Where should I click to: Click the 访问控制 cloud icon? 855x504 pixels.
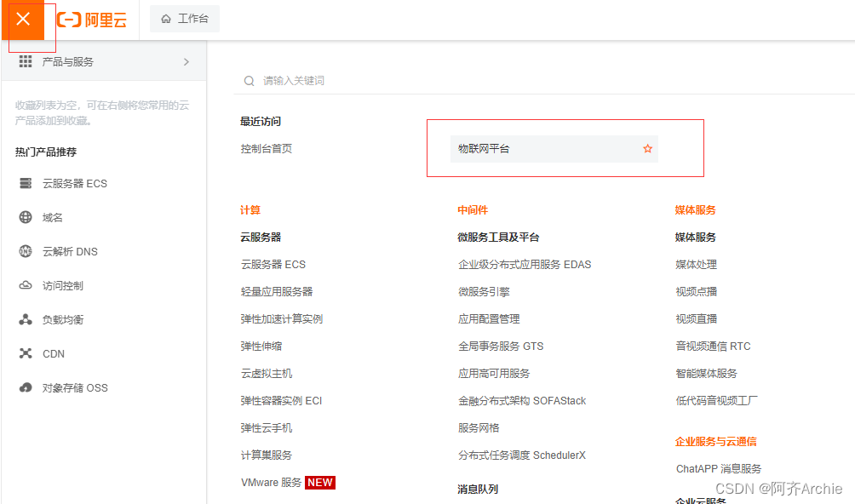tap(26, 285)
